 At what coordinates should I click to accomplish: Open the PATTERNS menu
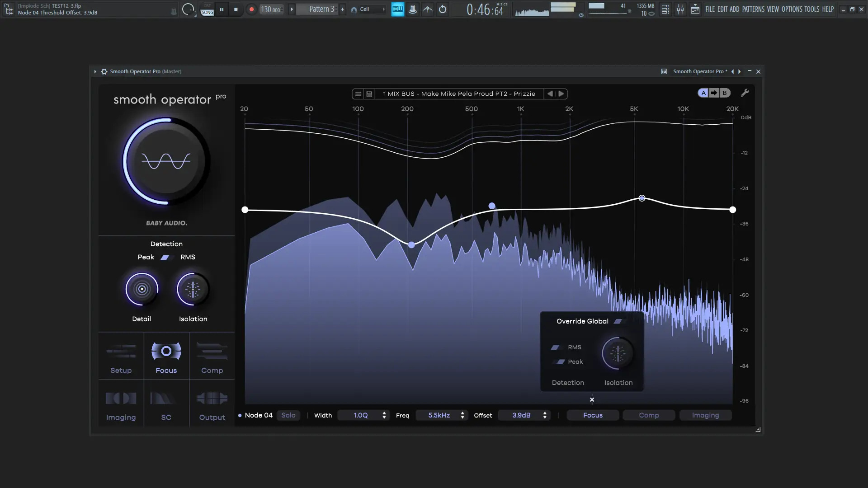click(753, 9)
